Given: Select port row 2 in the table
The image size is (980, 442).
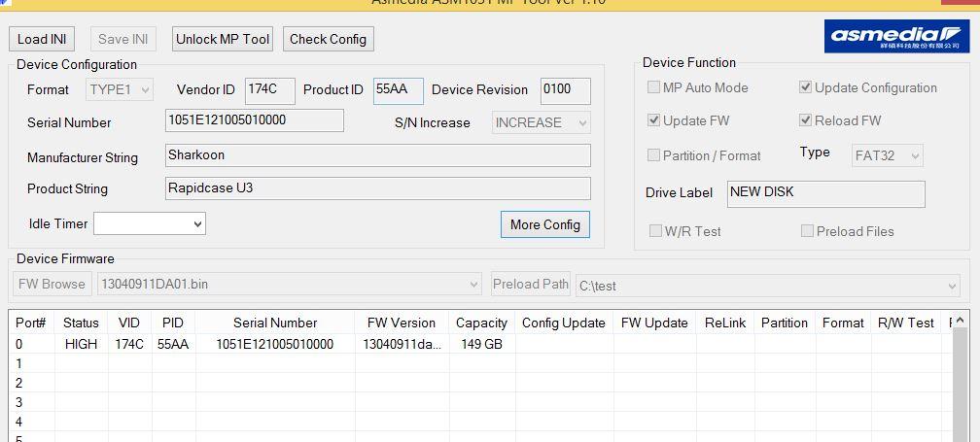Looking at the screenshot, I should (479, 383).
